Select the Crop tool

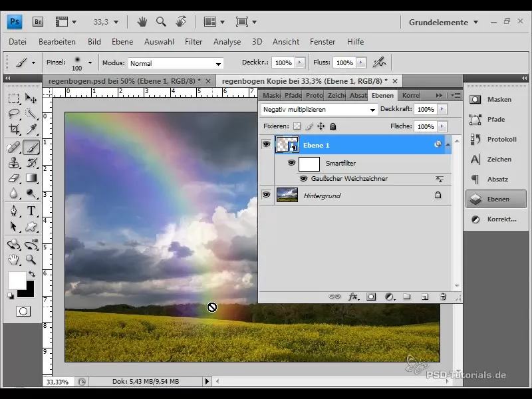point(14,129)
